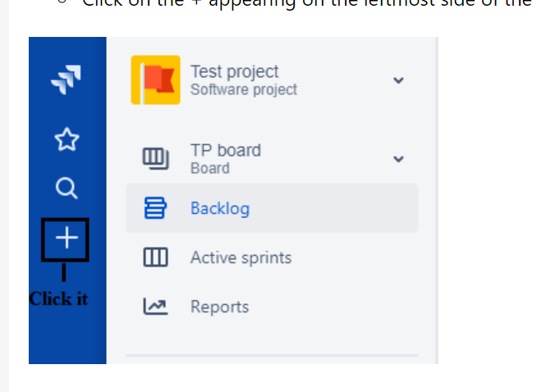This screenshot has height=392, width=537.
Task: Click the "Click it" annotation label
Action: [58, 299]
